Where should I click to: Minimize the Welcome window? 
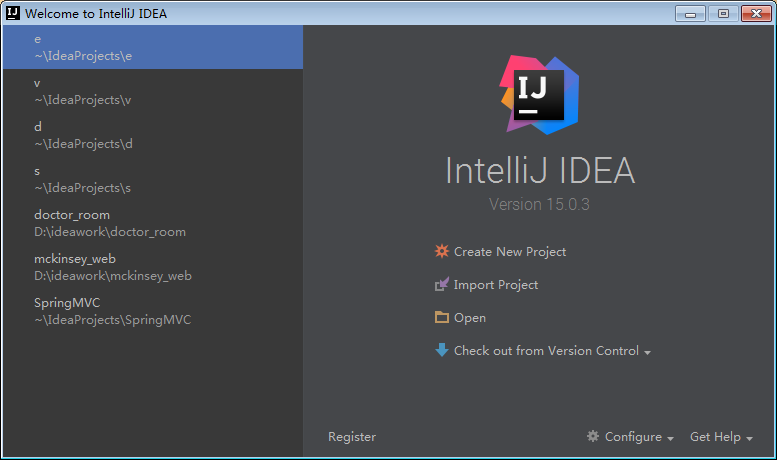click(x=690, y=14)
